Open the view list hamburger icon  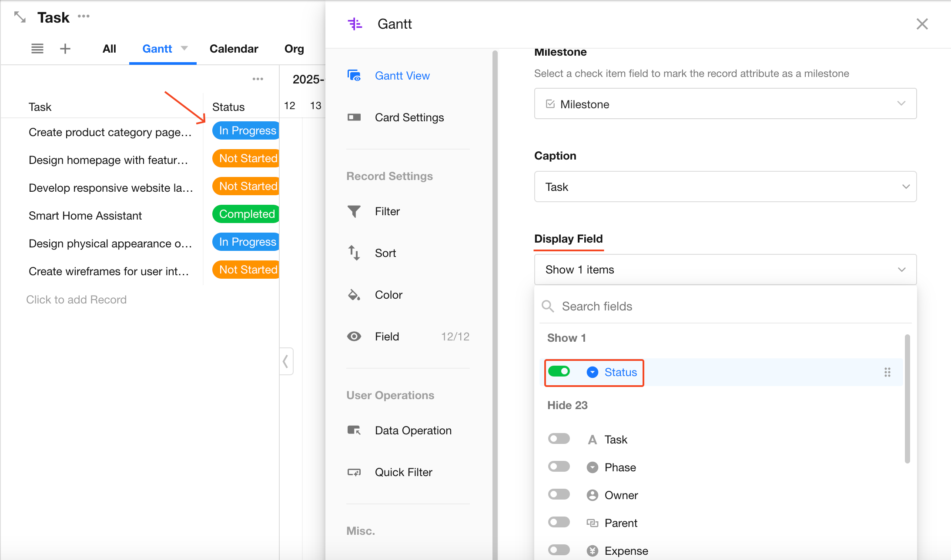pyautogui.click(x=37, y=49)
